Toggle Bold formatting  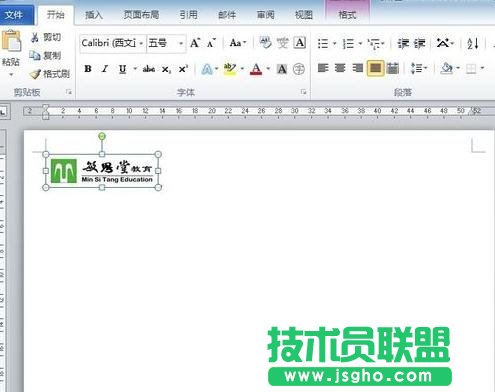(88, 69)
